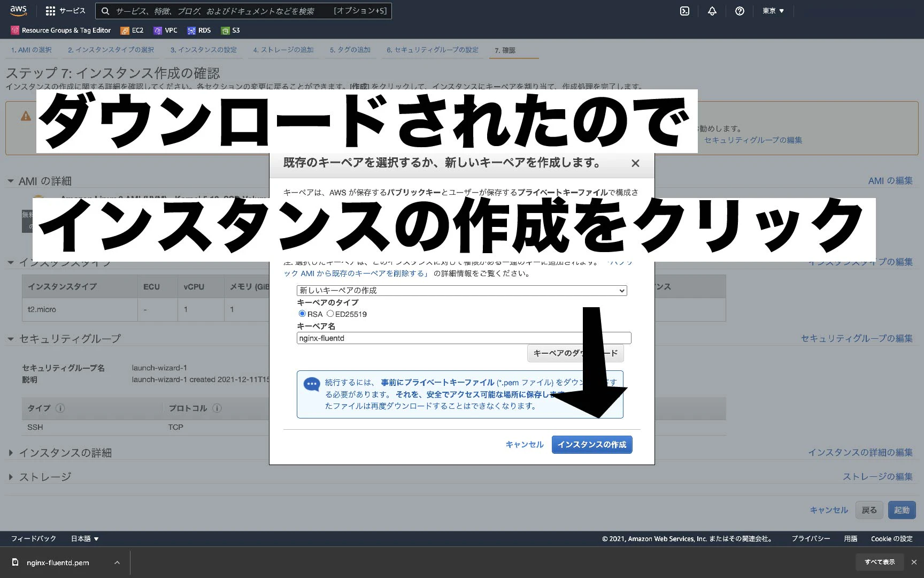Open the help question mark icon
This screenshot has height=578, width=924.
click(x=740, y=11)
